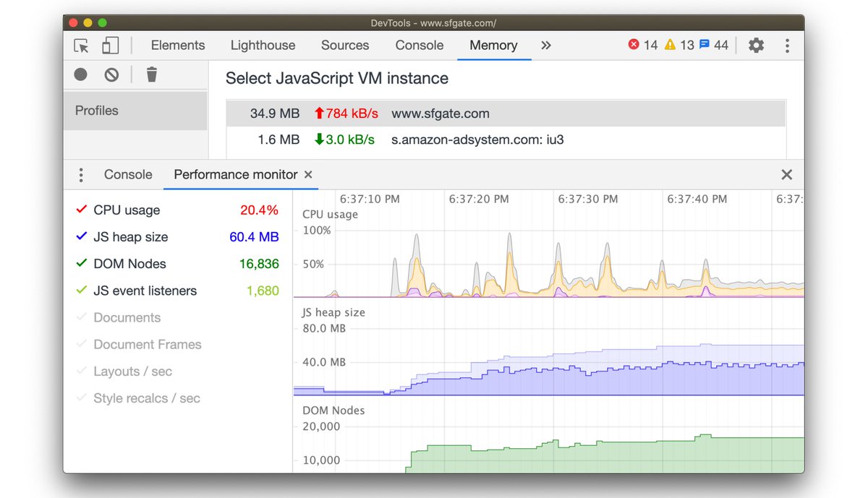The width and height of the screenshot is (868, 498).
Task: Click the 20.4% CPU usage value
Action: pyautogui.click(x=260, y=210)
